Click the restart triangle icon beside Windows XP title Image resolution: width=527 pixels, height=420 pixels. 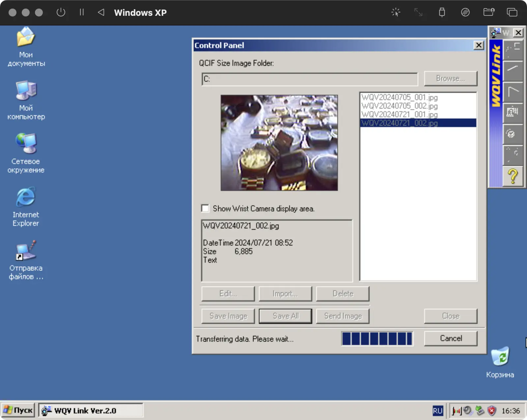coord(101,13)
